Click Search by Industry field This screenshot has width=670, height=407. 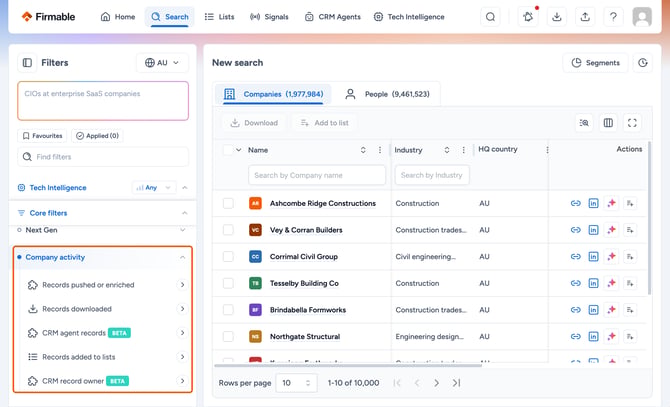coord(432,175)
